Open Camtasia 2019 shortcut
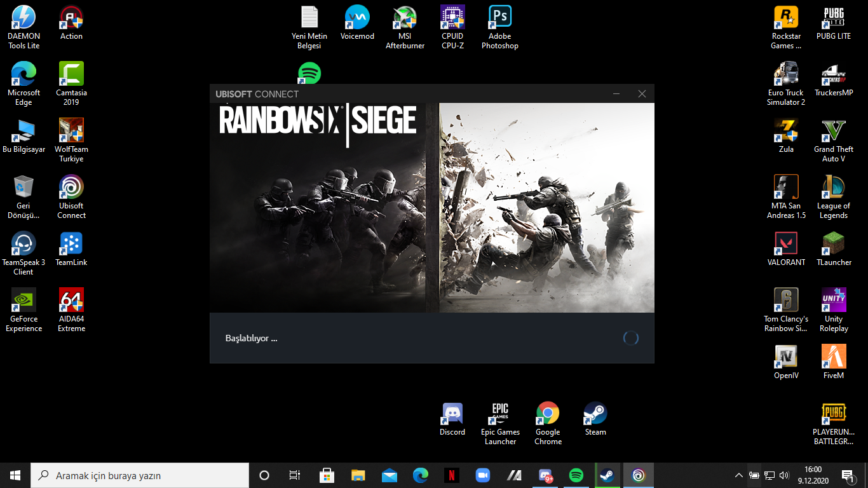 pos(71,83)
